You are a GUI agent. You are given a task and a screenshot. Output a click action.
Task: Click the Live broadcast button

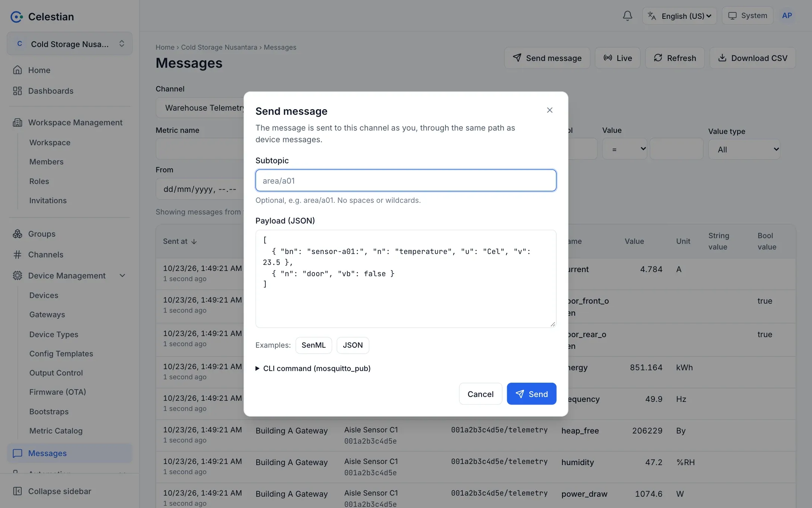click(617, 58)
